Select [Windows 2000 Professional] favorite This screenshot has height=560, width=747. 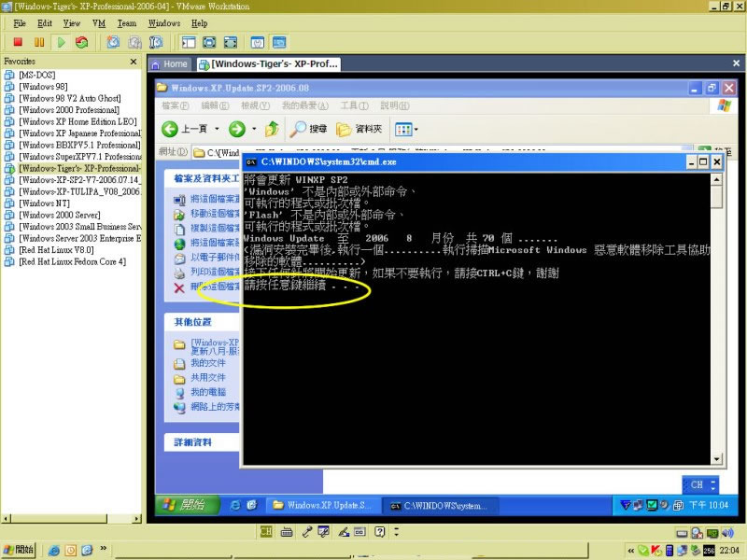click(x=69, y=110)
